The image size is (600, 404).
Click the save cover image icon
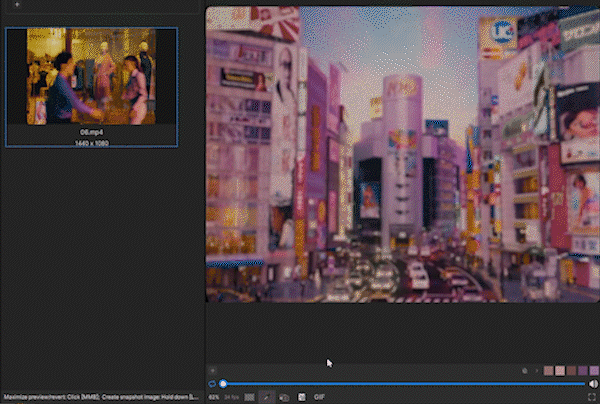[x=302, y=397]
